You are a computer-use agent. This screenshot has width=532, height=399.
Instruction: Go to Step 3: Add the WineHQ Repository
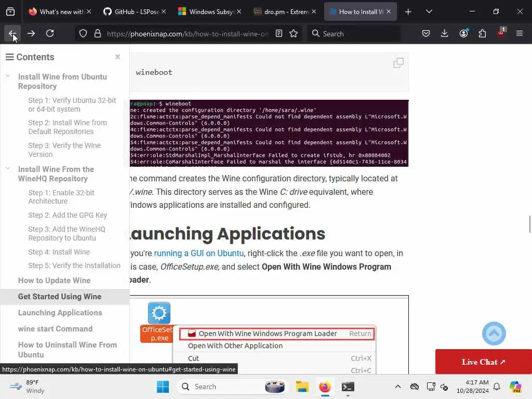pyautogui.click(x=67, y=233)
